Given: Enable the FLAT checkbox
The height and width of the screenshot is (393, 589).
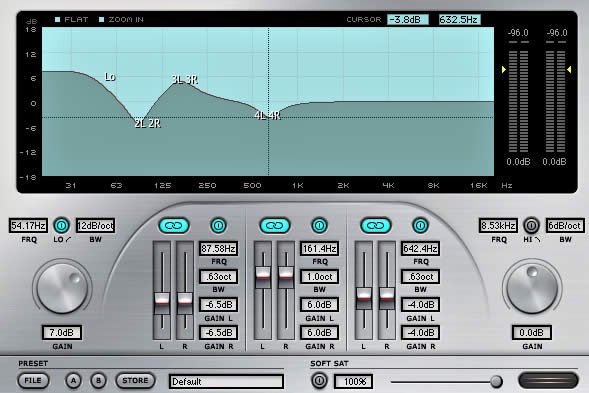Looking at the screenshot, I should click(x=57, y=20).
